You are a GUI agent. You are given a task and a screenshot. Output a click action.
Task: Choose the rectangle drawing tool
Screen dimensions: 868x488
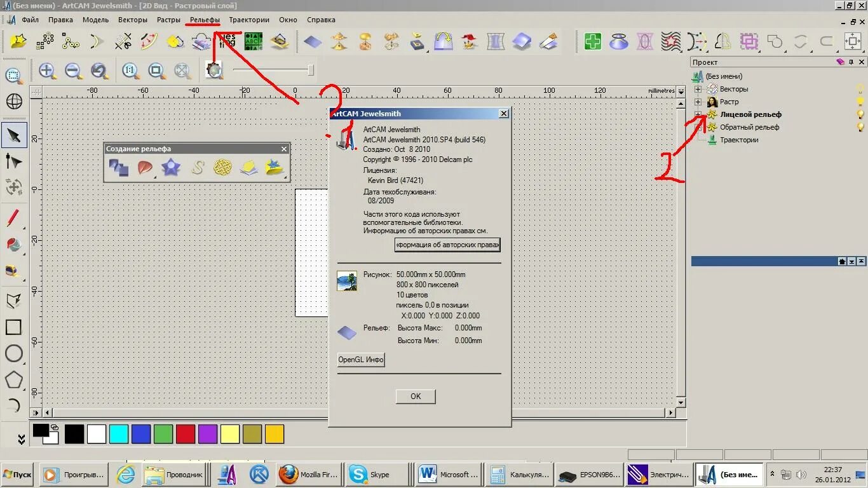[x=14, y=327]
